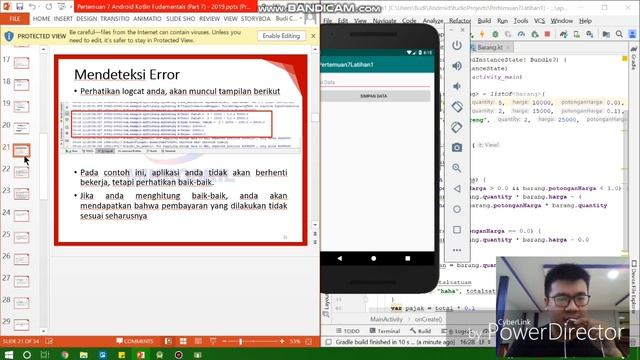Open TODO tool window button
Screen dimensions: 640x360
click(348, 331)
